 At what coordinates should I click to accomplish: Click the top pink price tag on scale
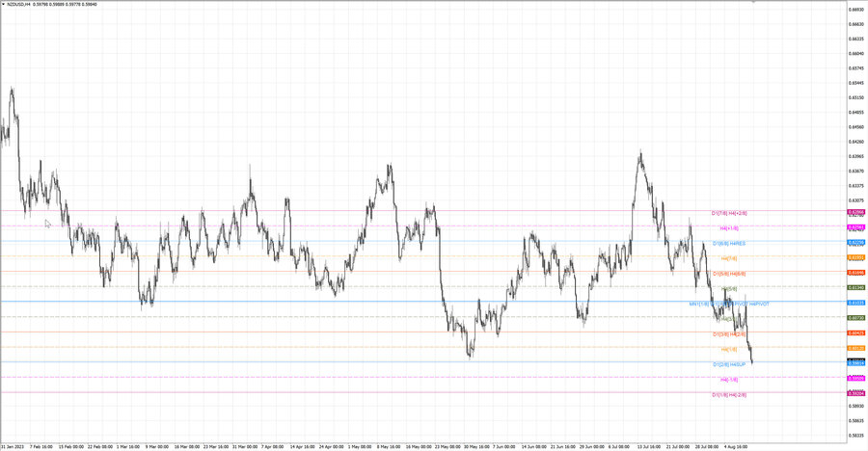click(855, 212)
